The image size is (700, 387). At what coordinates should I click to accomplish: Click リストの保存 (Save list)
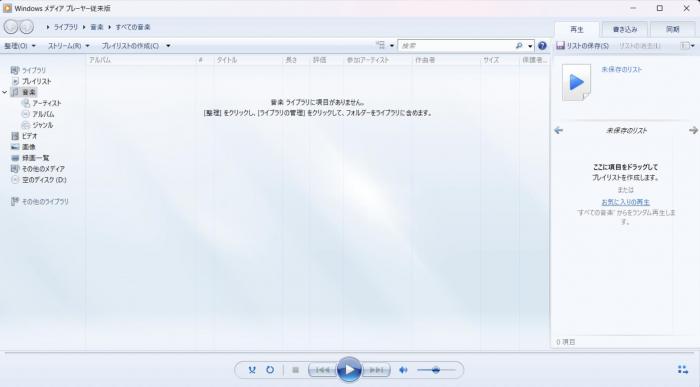click(x=582, y=46)
